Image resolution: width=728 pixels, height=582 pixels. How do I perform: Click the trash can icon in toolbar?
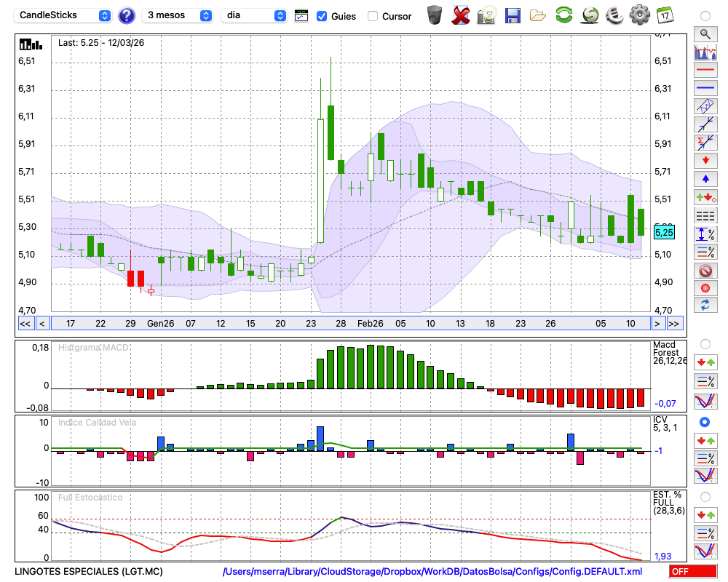(x=435, y=15)
